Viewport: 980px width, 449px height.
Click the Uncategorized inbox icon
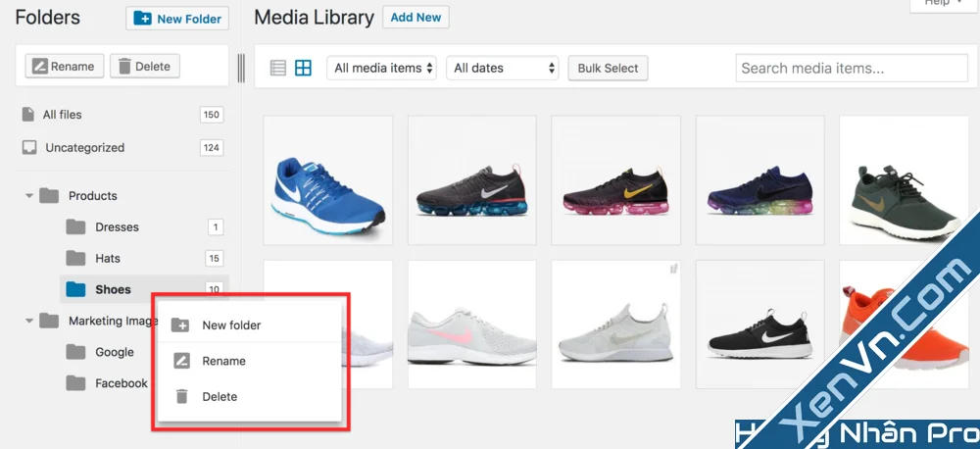point(28,148)
